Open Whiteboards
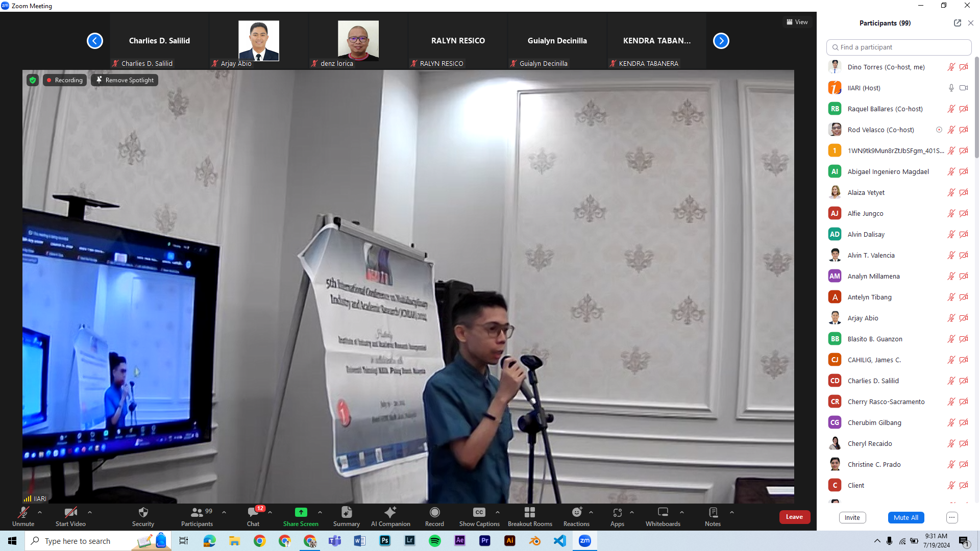Viewport: 980px width, 551px height. (x=663, y=516)
